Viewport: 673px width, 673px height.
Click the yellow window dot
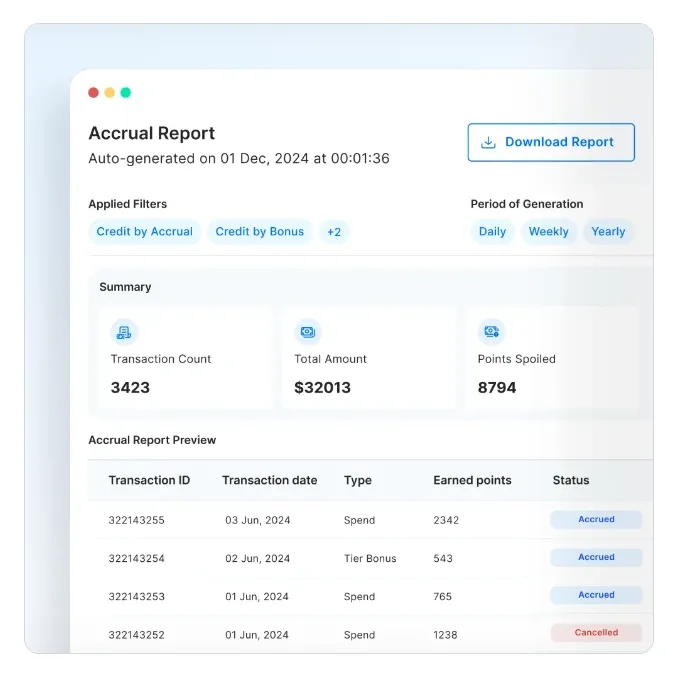(x=109, y=93)
